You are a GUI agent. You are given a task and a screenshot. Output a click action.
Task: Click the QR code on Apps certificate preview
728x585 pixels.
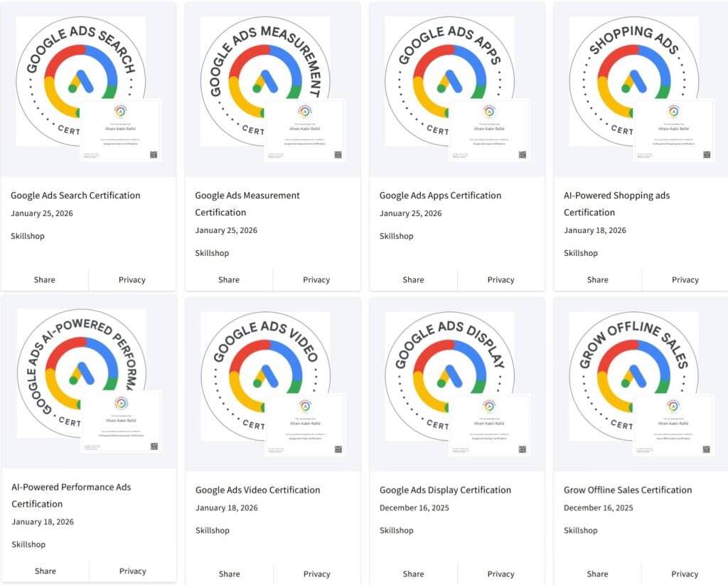523,155
